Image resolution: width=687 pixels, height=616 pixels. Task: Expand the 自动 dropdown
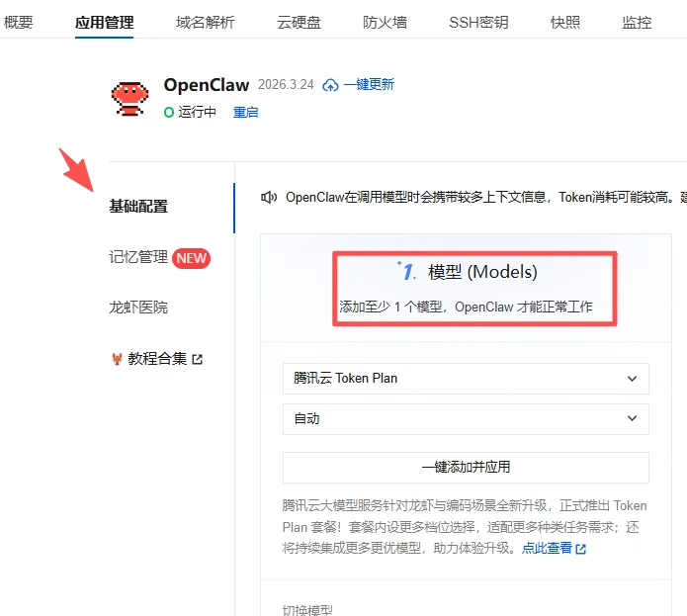466,419
